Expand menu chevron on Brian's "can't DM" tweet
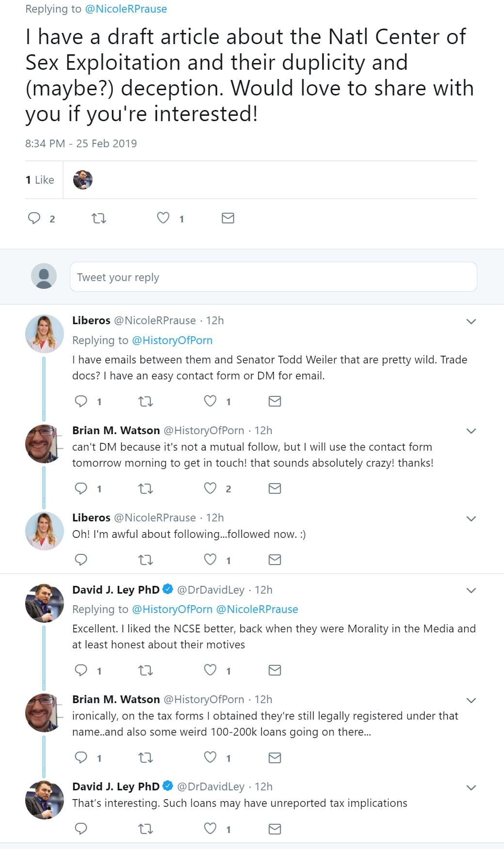504x849 pixels. (x=471, y=431)
